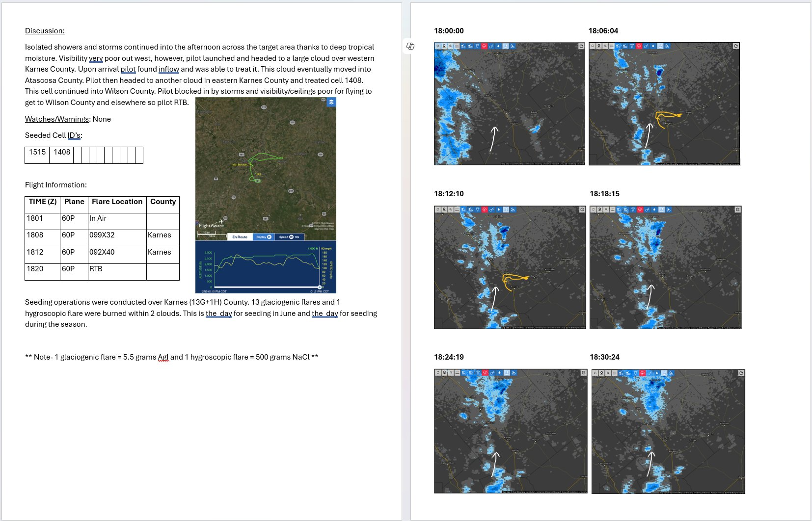This screenshot has width=812, height=521.
Task: Click the 'In Air' flare location cell
Action: tap(117, 221)
